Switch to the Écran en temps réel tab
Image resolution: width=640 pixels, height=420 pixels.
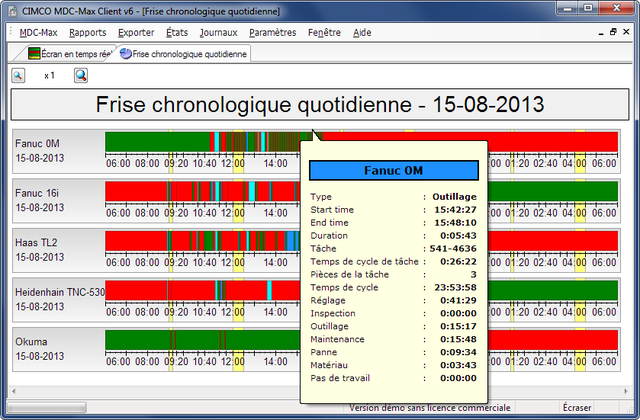tap(69, 54)
